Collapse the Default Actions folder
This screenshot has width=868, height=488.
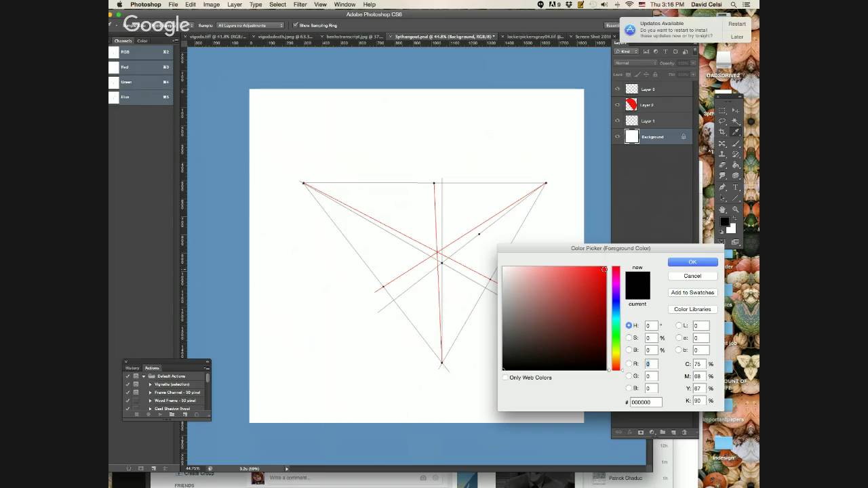pyautogui.click(x=144, y=376)
